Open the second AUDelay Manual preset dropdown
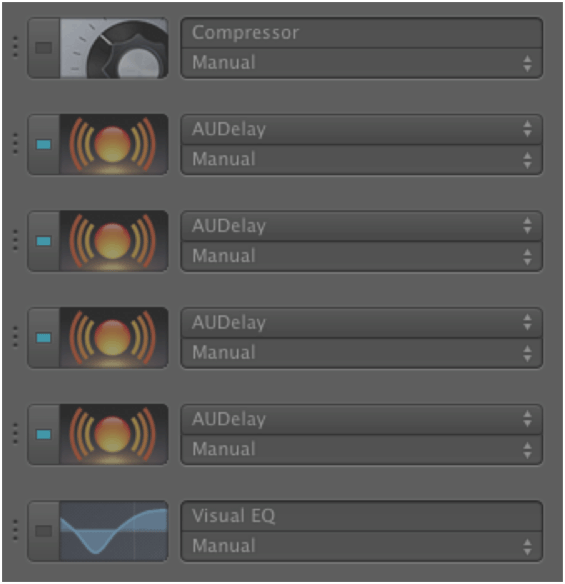The image size is (565, 584). pos(361,256)
